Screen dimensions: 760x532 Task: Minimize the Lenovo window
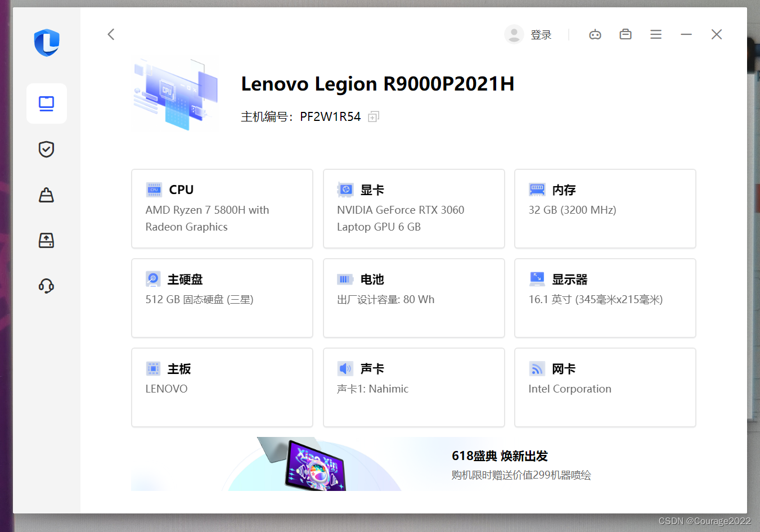click(686, 34)
